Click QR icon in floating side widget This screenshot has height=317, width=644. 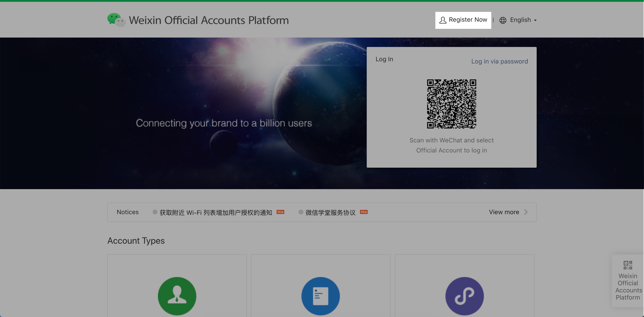click(x=628, y=265)
